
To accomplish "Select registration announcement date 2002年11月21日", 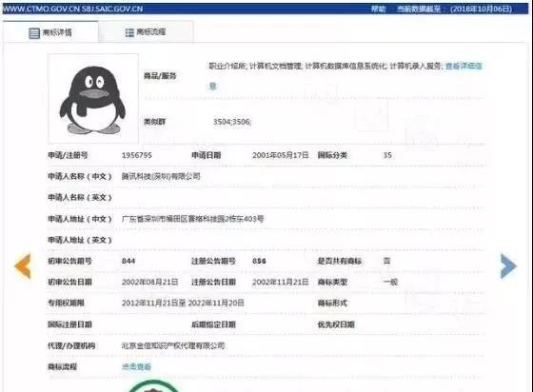I will tap(281, 282).
